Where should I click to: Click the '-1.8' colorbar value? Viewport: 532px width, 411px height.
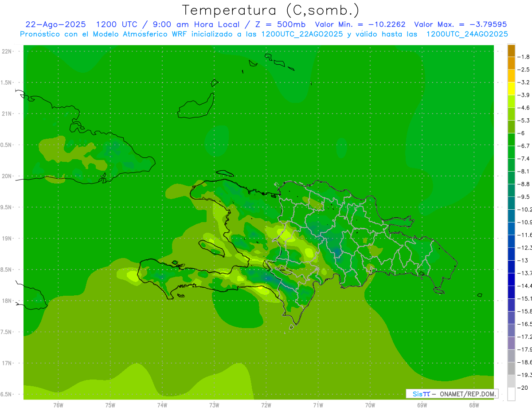coord(524,57)
